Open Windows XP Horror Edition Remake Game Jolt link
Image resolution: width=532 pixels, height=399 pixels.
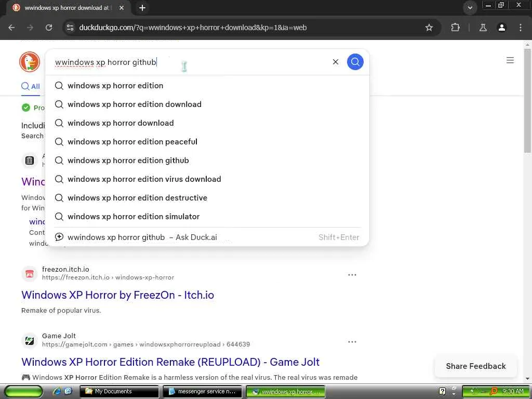[x=170, y=362]
